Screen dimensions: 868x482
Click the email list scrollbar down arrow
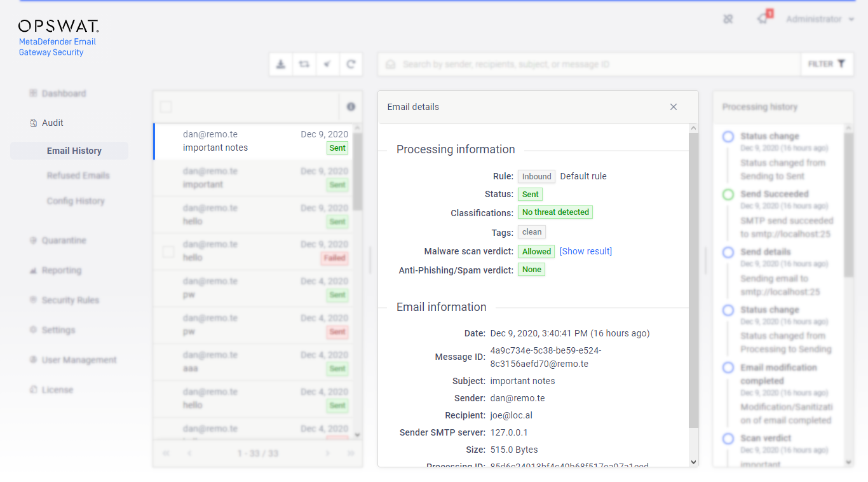[x=357, y=435]
